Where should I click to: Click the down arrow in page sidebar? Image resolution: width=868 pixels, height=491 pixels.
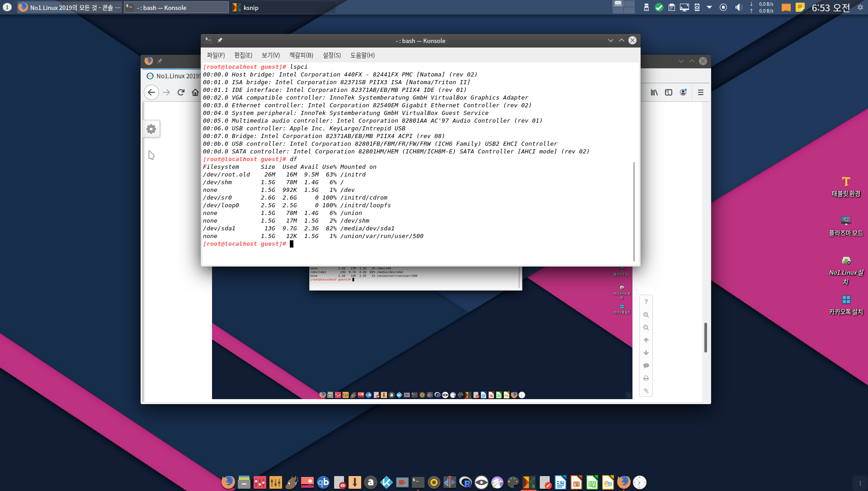[646, 353]
